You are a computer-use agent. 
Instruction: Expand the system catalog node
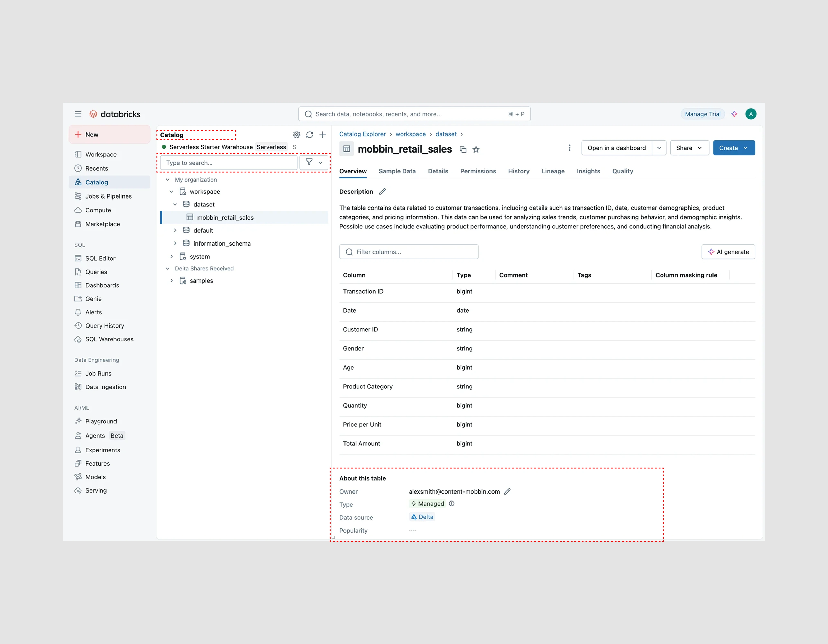coord(171,257)
